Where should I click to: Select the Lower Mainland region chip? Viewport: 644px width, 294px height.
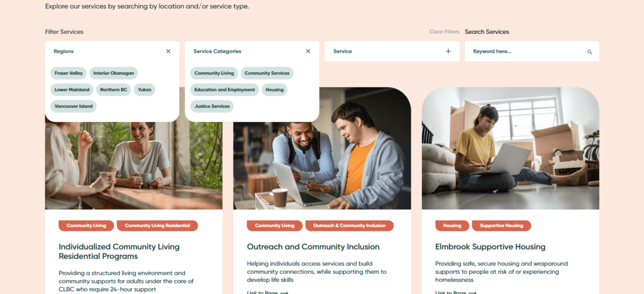click(72, 90)
